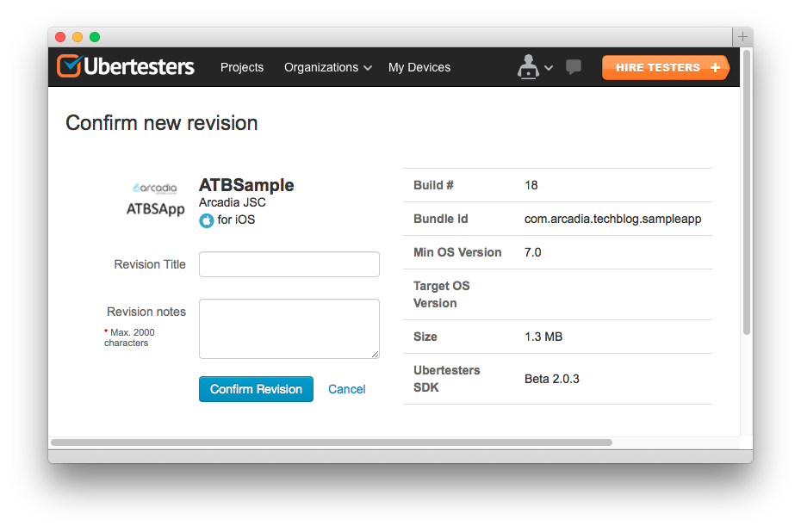Image resolution: width=801 pixels, height=532 pixels.
Task: Click the new tab plus button
Action: pos(742,37)
